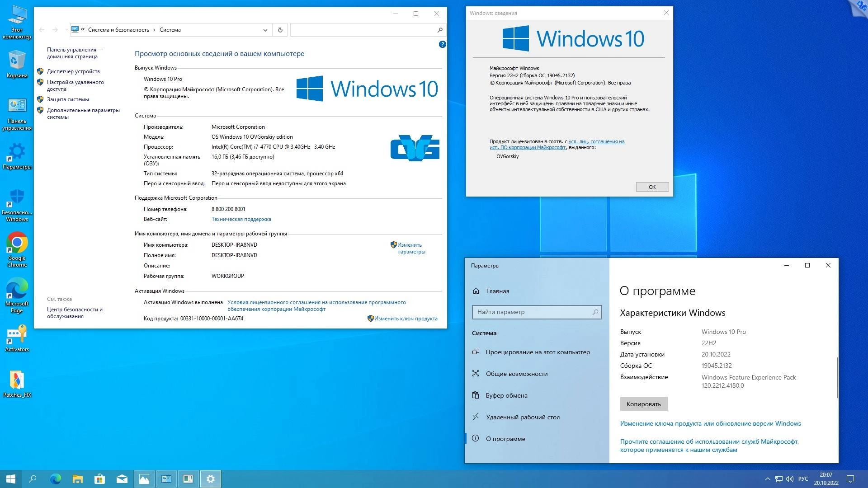The image size is (868, 488).
Task: Open the Activators desktop folder
Action: [x=17, y=337]
